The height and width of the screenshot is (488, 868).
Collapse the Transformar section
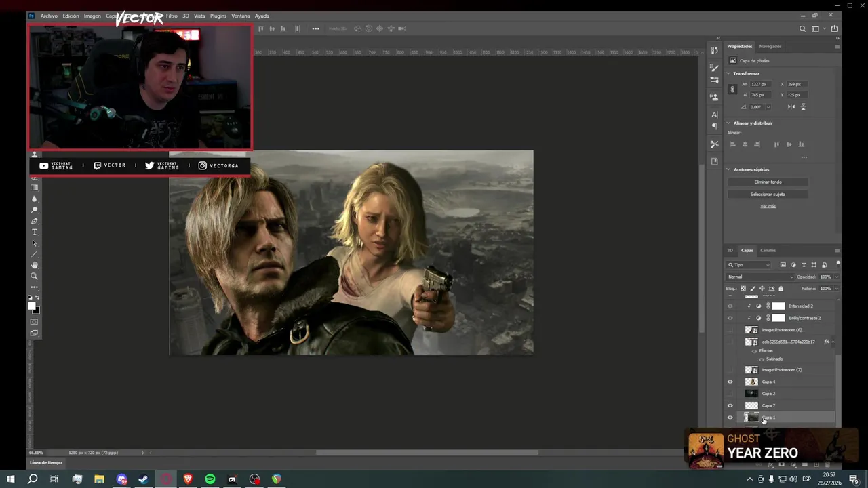point(729,73)
